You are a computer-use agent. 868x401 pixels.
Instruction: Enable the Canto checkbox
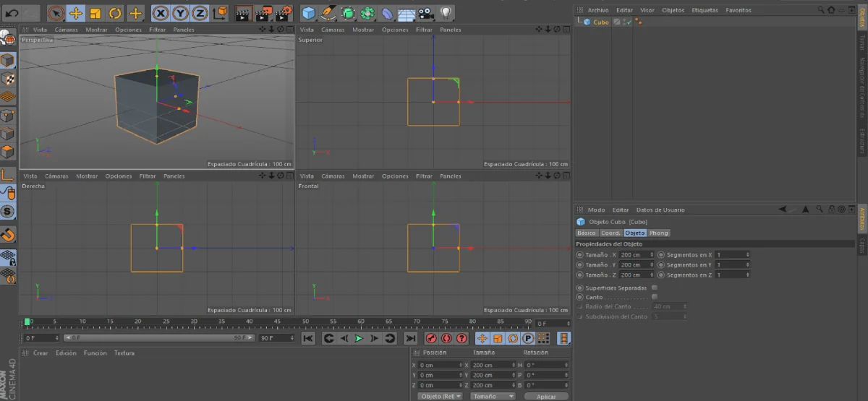[x=655, y=297]
